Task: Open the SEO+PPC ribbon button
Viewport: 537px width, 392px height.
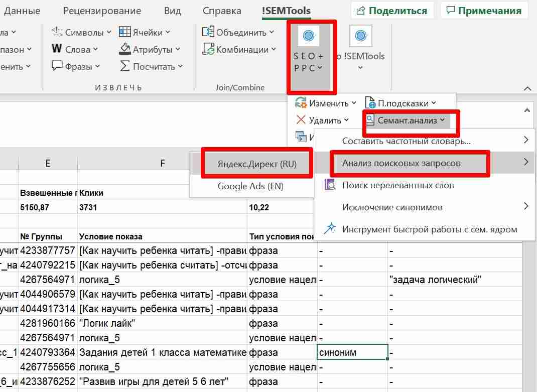Action: point(309,55)
